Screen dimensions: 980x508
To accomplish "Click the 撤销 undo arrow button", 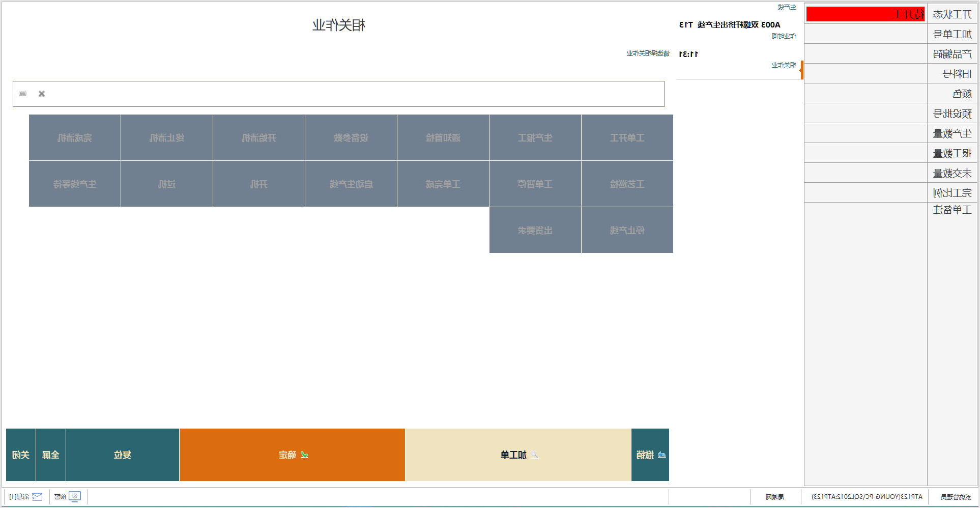I will coord(650,455).
